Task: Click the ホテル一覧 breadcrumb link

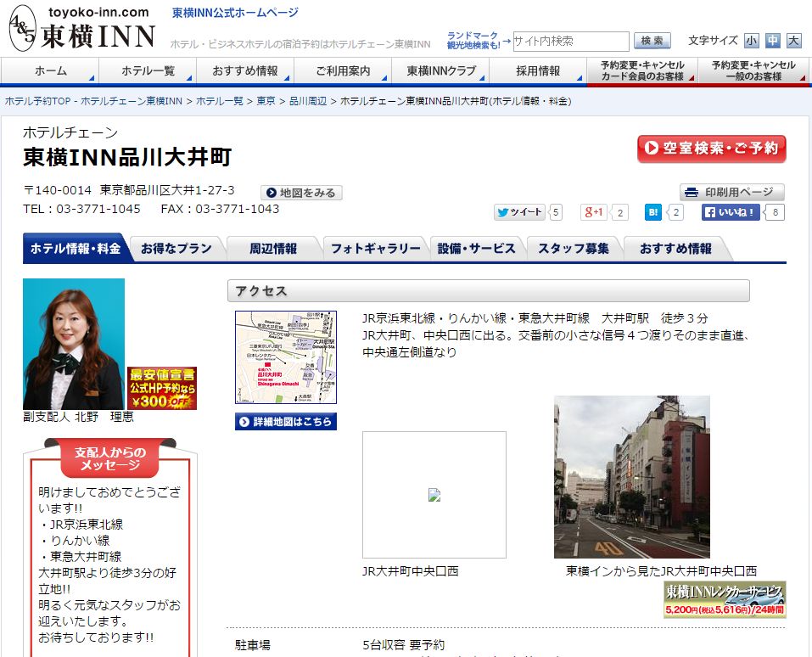Action: point(220,101)
